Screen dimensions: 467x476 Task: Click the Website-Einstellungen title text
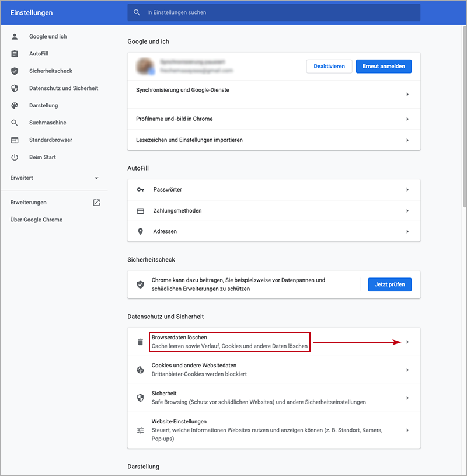pos(179,421)
